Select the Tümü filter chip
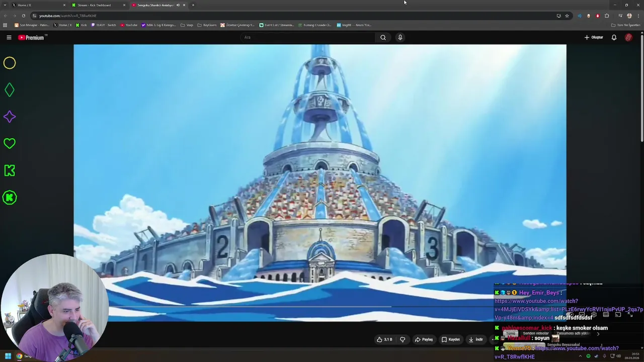Image resolution: width=644 pixels, height=362 pixels. point(511,333)
